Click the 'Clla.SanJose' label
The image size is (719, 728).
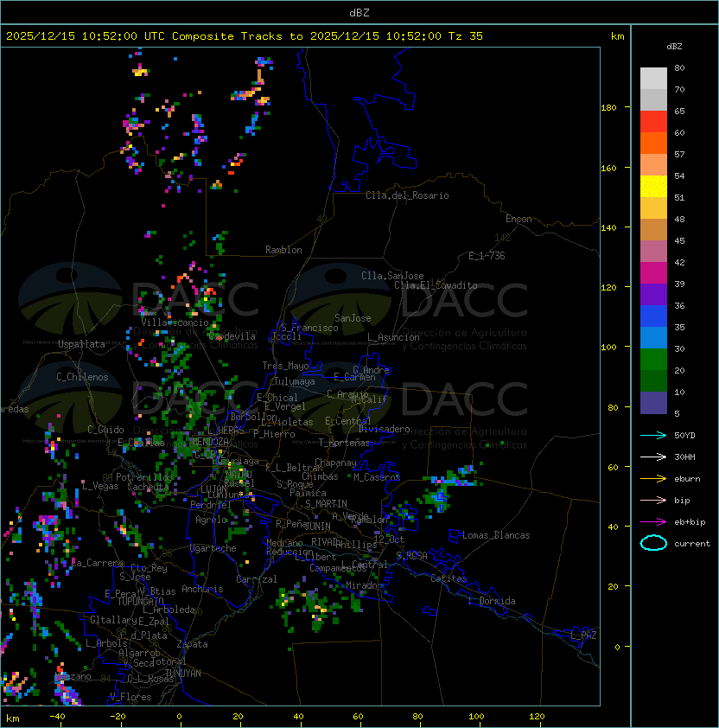[x=392, y=276]
